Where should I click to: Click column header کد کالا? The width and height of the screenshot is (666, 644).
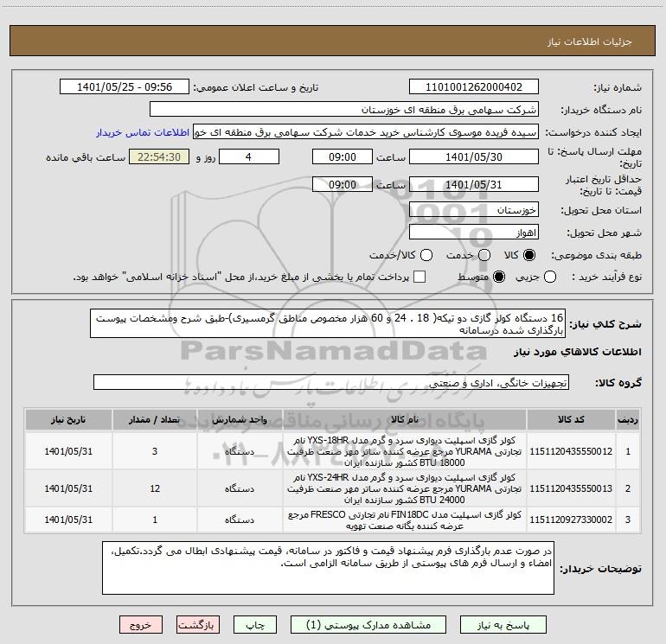[571, 420]
